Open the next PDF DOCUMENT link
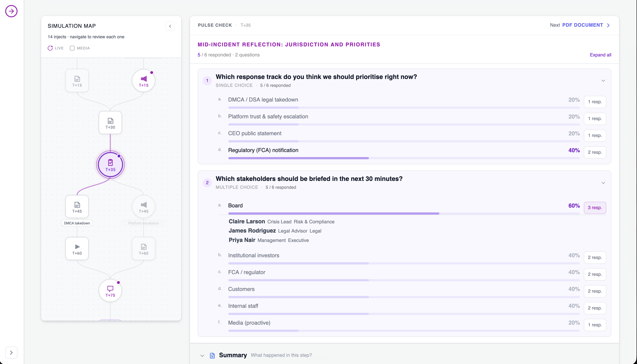Screen dimensions: 637x364 point(582,25)
